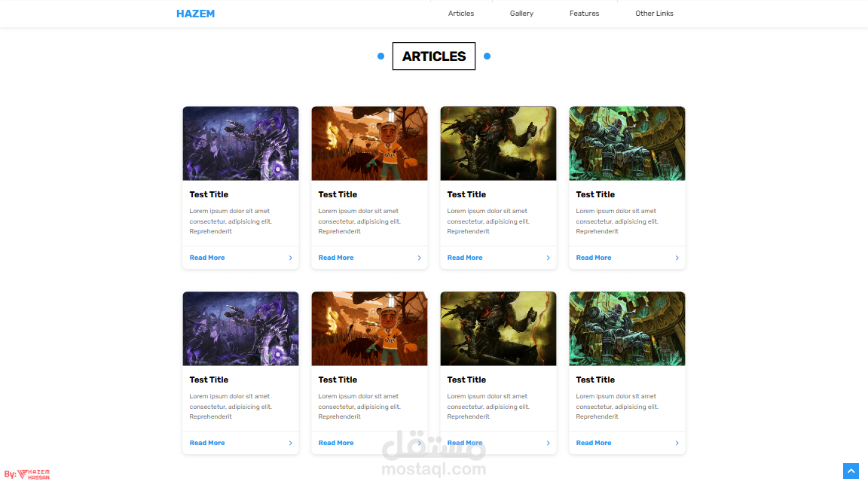Click chevron arrow on top-row dark knight card
868x488 pixels.
point(549,258)
